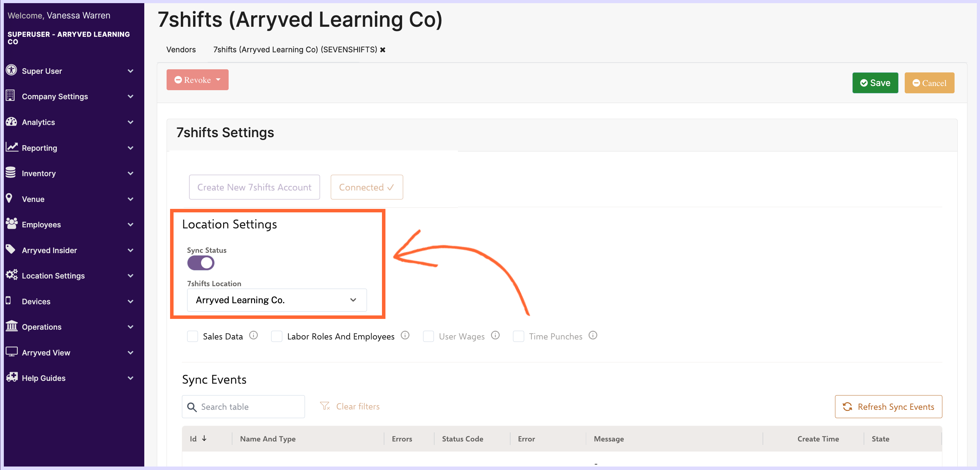
Task: Expand the Employees chevron
Action: 130,225
